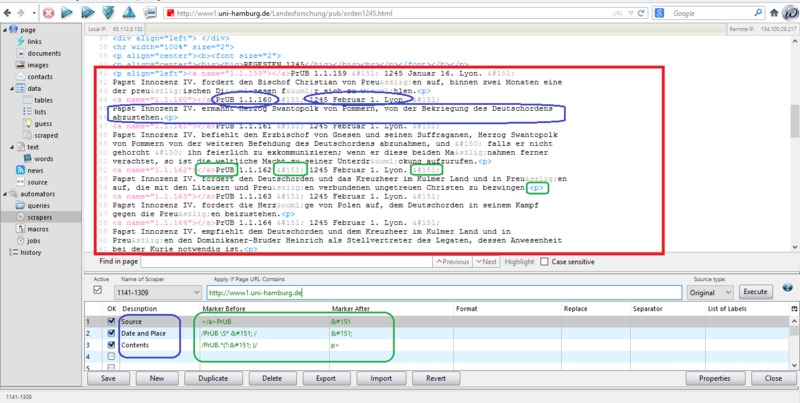Click the Apply If Page URL Contains field
The image size is (800, 403).
pos(444,292)
